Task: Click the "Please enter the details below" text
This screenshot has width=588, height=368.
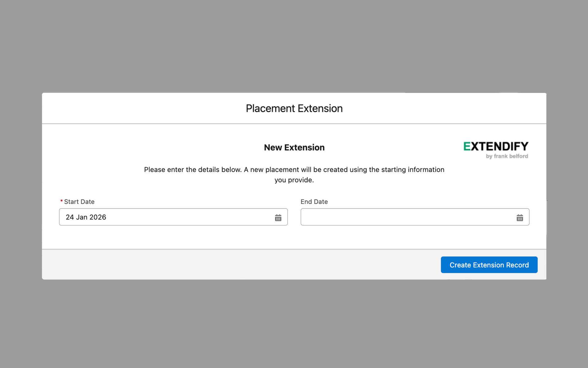Action: 294,170
